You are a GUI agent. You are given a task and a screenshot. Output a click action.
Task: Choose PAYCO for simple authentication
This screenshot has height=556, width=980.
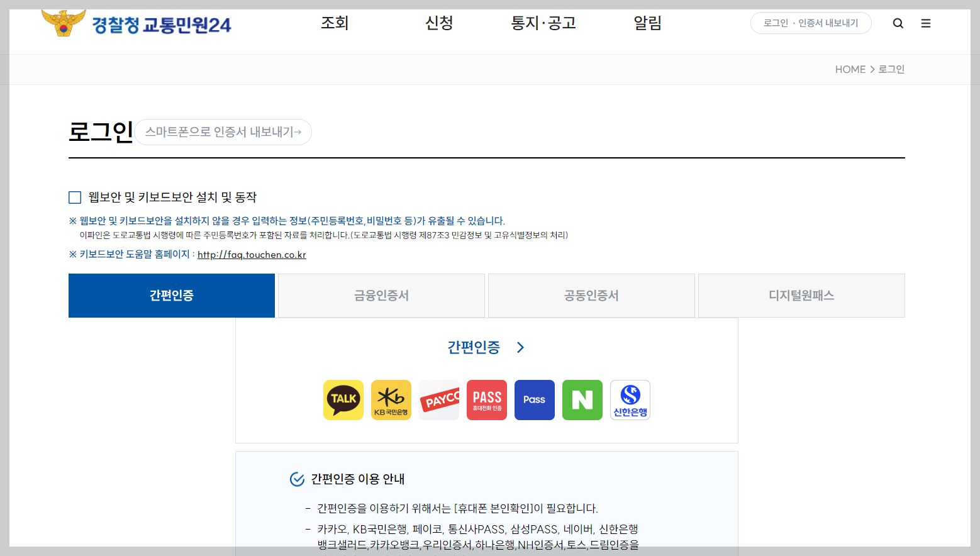pos(438,399)
